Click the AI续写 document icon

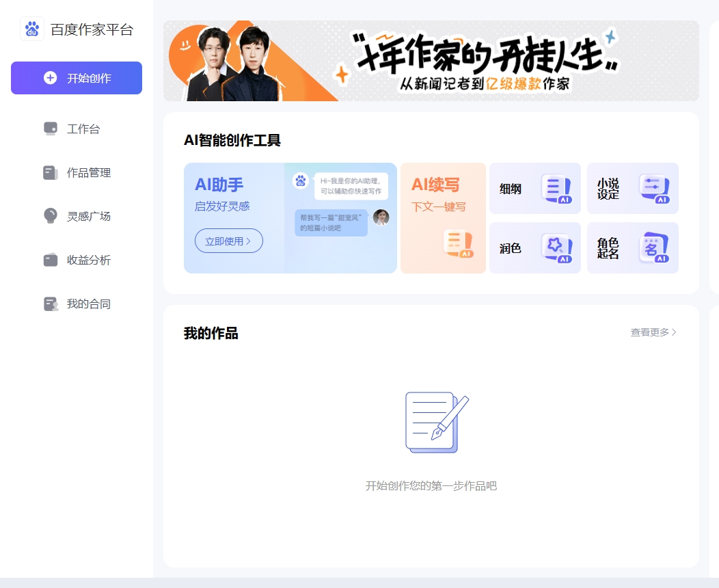(458, 243)
